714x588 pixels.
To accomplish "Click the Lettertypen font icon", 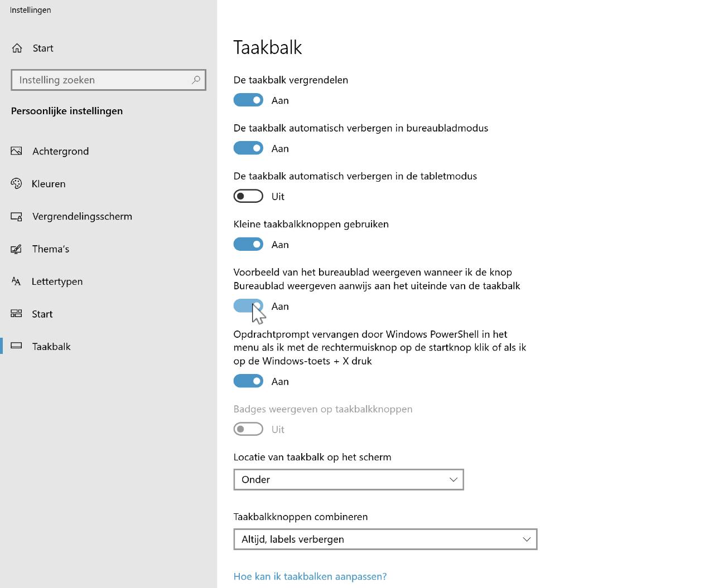I will 17,281.
